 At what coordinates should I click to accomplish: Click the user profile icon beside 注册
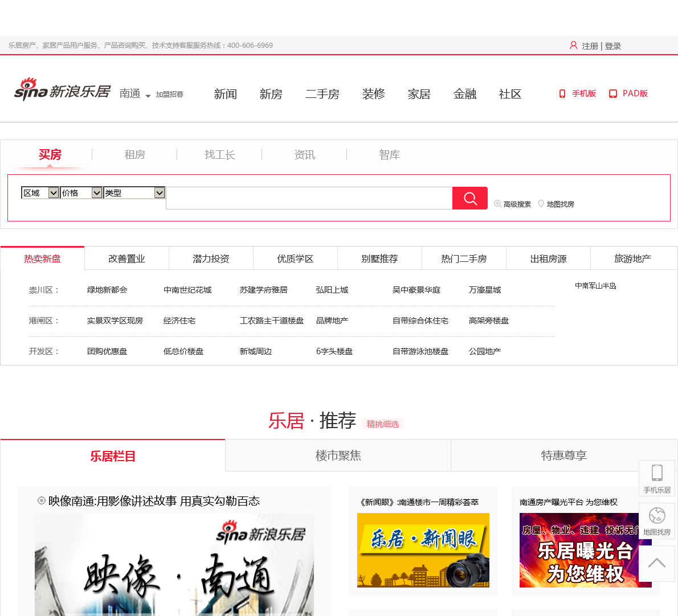point(573,46)
